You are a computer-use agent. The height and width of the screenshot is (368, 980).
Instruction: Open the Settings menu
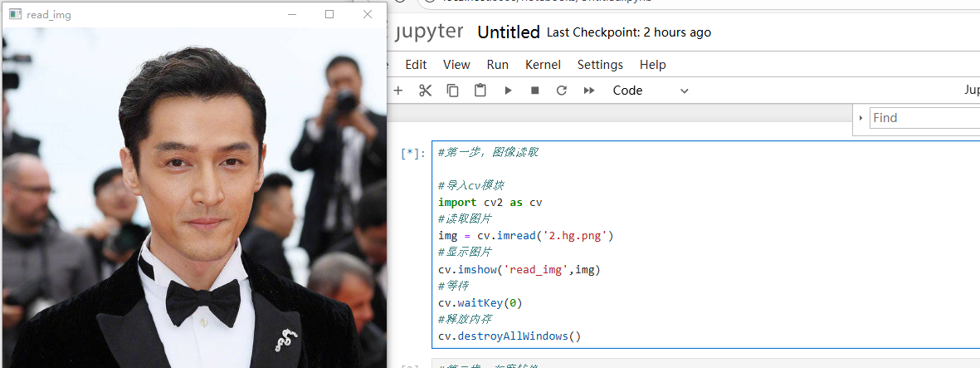point(600,65)
